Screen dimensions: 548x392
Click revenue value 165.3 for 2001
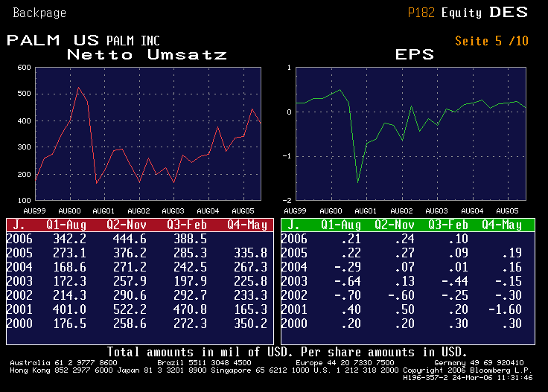[251, 309]
